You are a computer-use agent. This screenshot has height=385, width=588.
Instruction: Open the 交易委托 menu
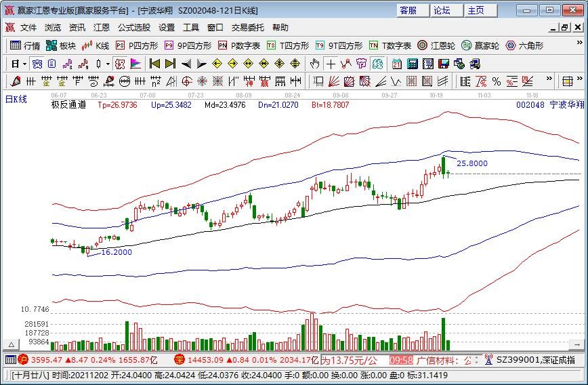click(249, 28)
